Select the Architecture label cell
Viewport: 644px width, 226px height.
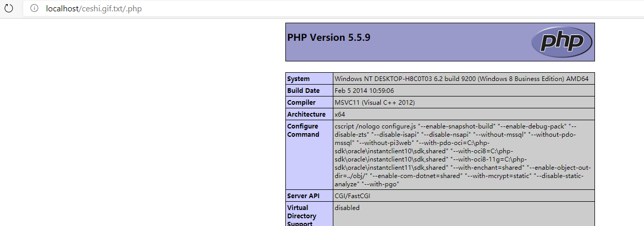309,114
